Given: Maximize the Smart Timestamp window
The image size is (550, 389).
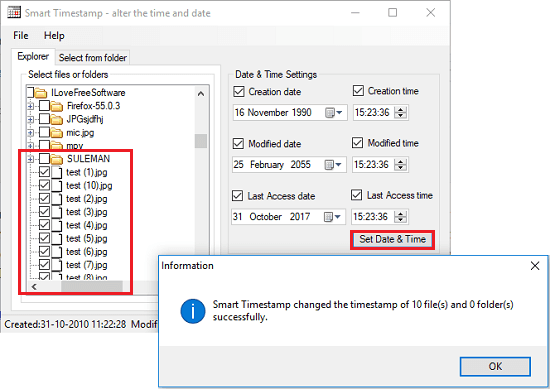Looking at the screenshot, I should [x=393, y=13].
